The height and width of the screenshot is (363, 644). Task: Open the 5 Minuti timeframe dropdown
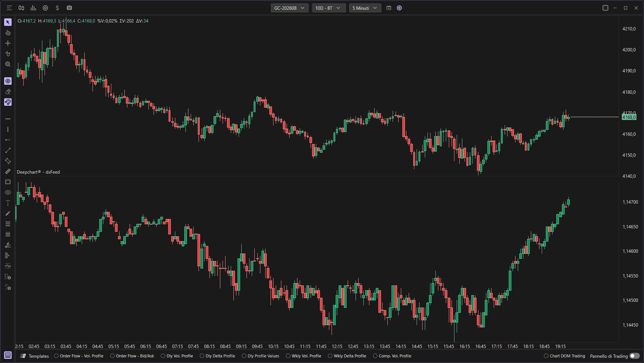[365, 8]
